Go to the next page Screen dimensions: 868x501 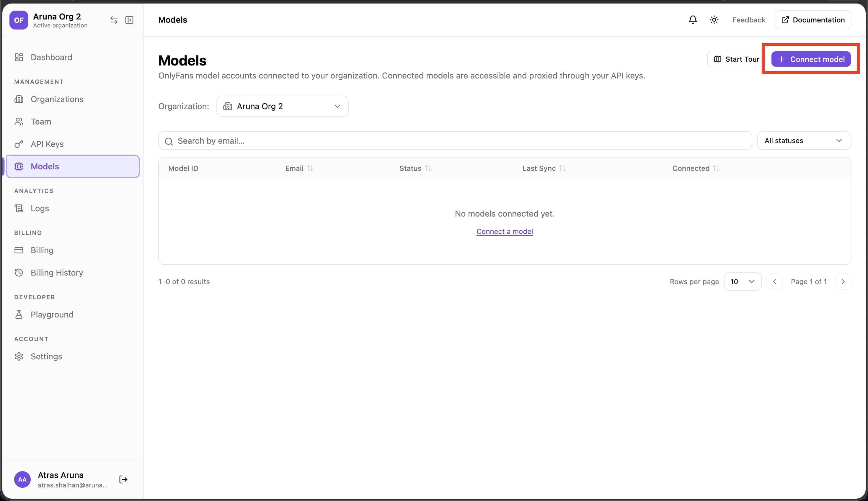click(x=843, y=281)
